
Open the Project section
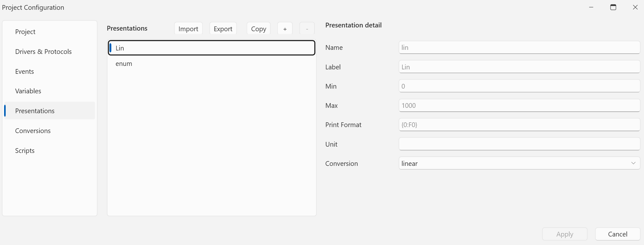[x=49, y=32]
